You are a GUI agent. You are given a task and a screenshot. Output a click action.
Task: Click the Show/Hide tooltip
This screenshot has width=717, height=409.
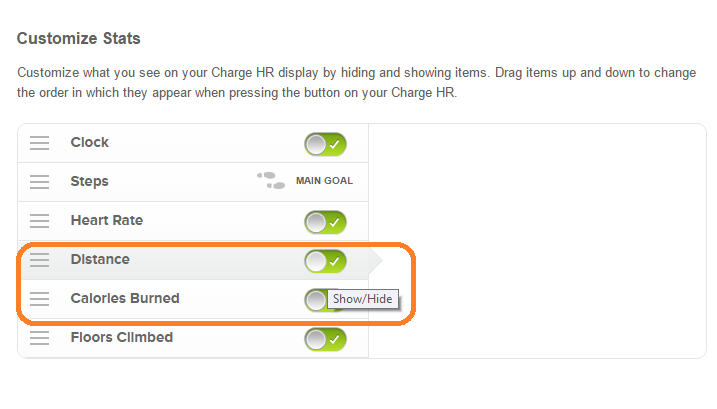coord(363,299)
